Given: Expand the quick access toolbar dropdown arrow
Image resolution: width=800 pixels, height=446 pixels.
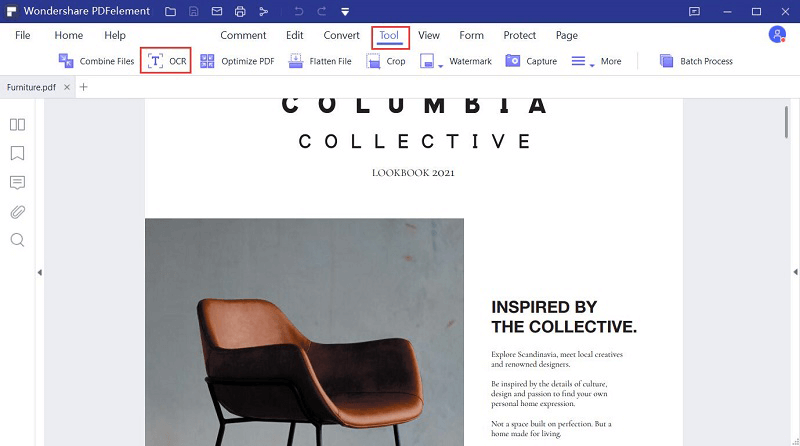Looking at the screenshot, I should [345, 11].
